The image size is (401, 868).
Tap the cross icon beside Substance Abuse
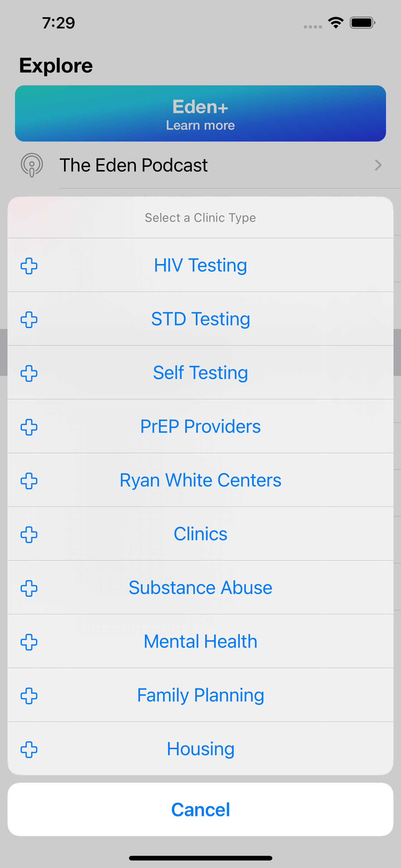(x=29, y=588)
